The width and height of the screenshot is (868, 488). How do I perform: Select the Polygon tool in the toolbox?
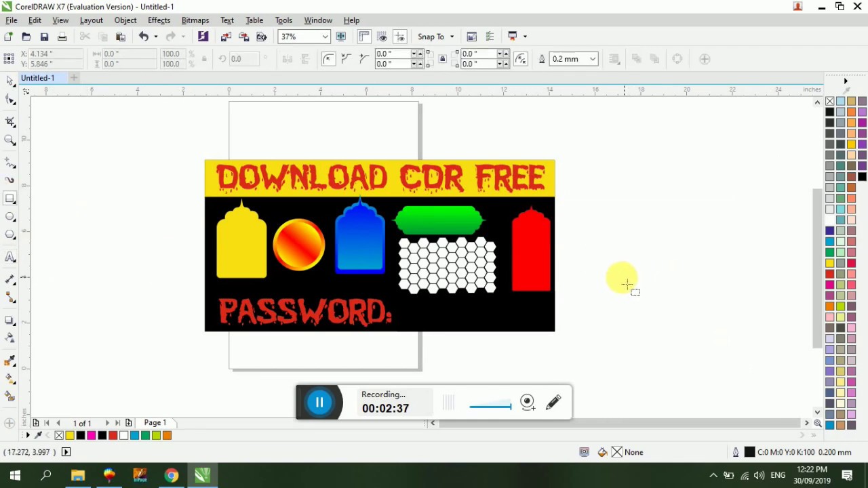point(10,235)
